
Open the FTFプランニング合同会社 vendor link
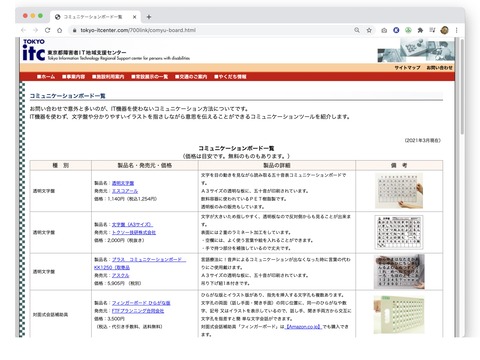point(138,311)
